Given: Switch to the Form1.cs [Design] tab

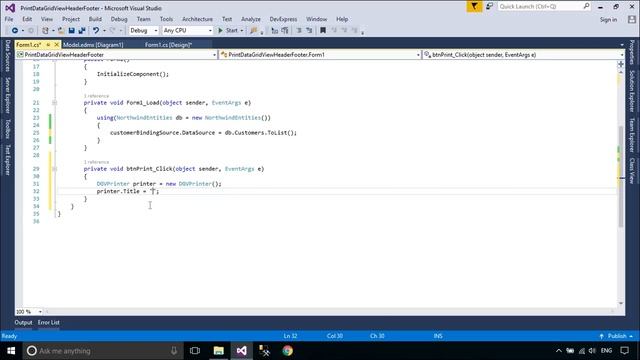Looking at the screenshot, I should point(168,44).
